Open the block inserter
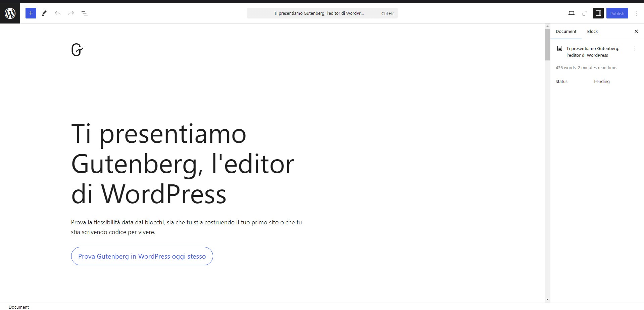The image size is (644, 310). point(31,13)
